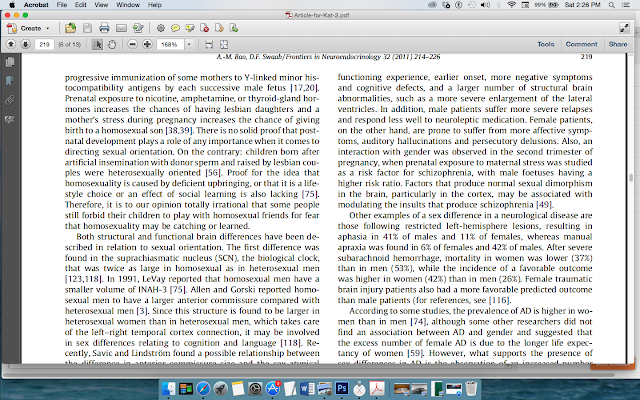Show the Signatures panel
Viewport: 640px width, 400px height.
pos(10,119)
